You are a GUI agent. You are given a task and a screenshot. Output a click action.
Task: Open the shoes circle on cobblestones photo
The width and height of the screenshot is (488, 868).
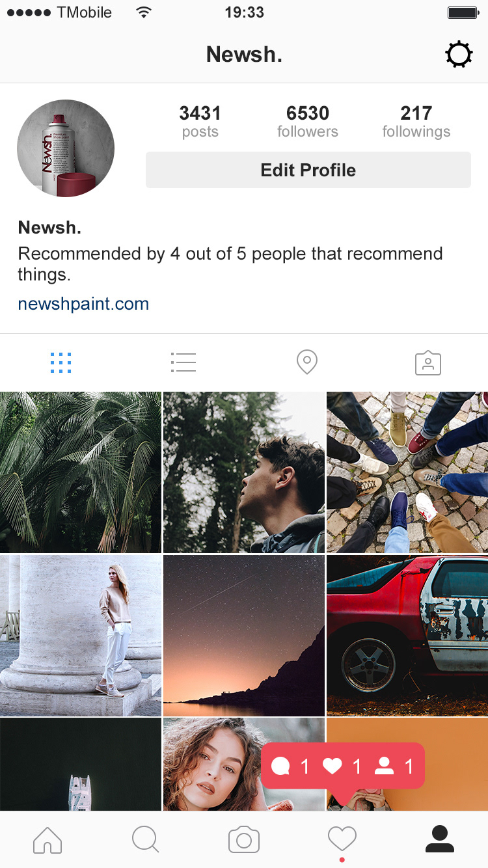pyautogui.click(x=407, y=472)
